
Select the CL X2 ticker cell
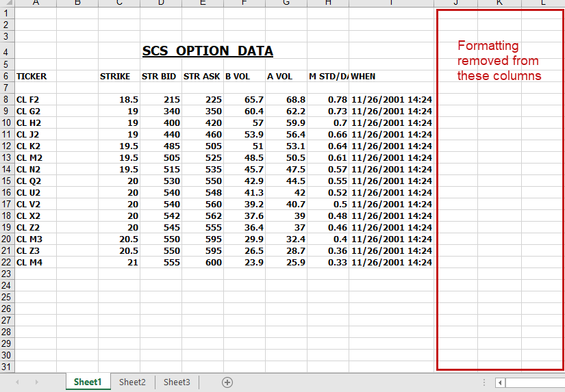click(36, 215)
